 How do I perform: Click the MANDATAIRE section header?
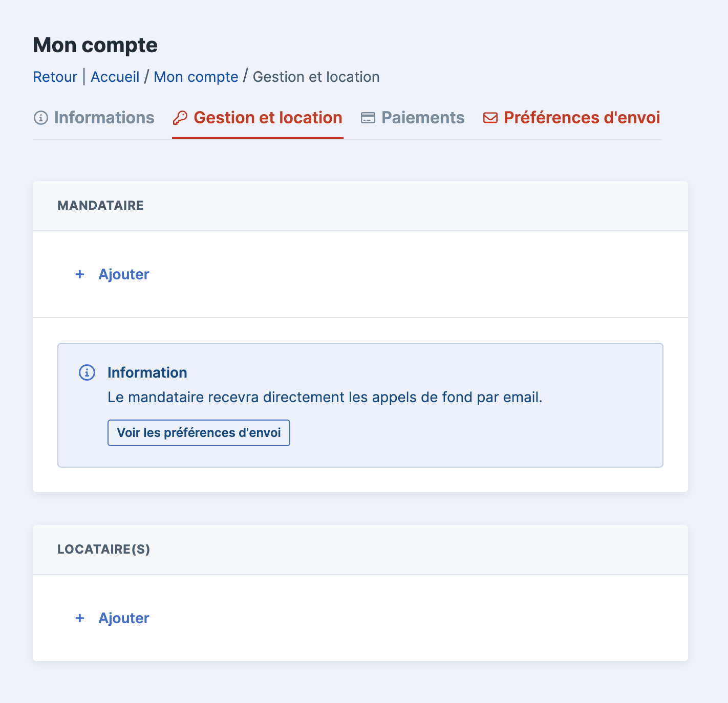100,206
